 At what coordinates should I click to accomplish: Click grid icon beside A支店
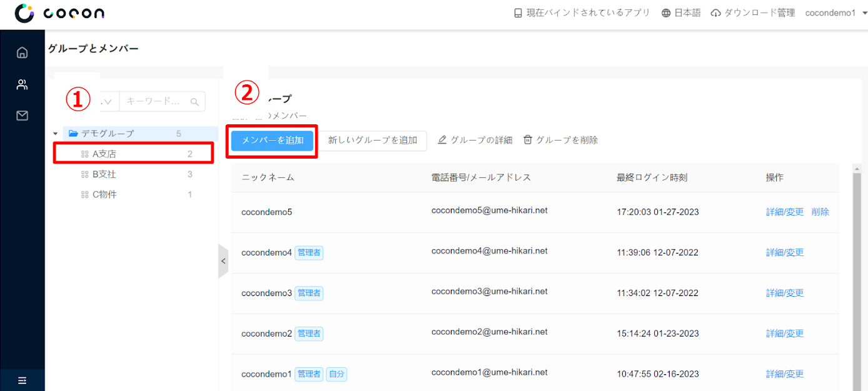pyautogui.click(x=85, y=154)
